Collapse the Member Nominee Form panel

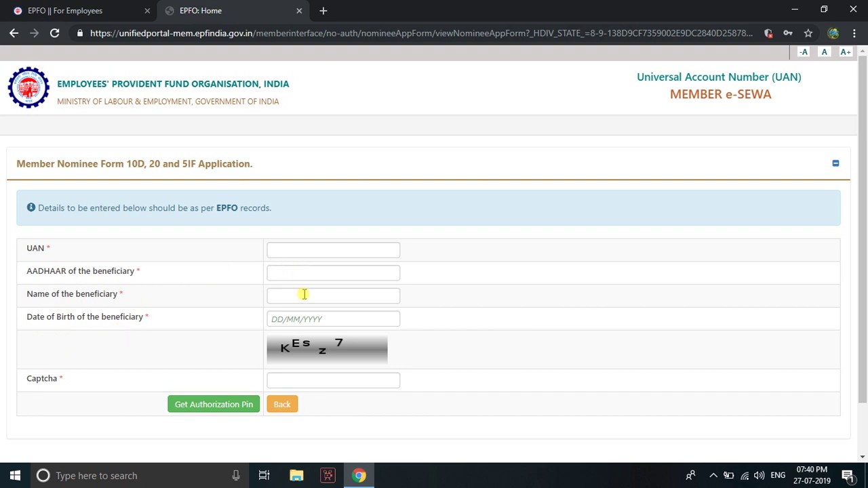pos(835,163)
